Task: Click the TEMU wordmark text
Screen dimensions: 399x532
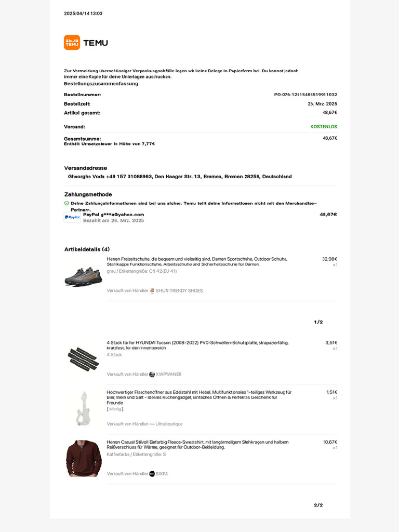Action: (96, 43)
